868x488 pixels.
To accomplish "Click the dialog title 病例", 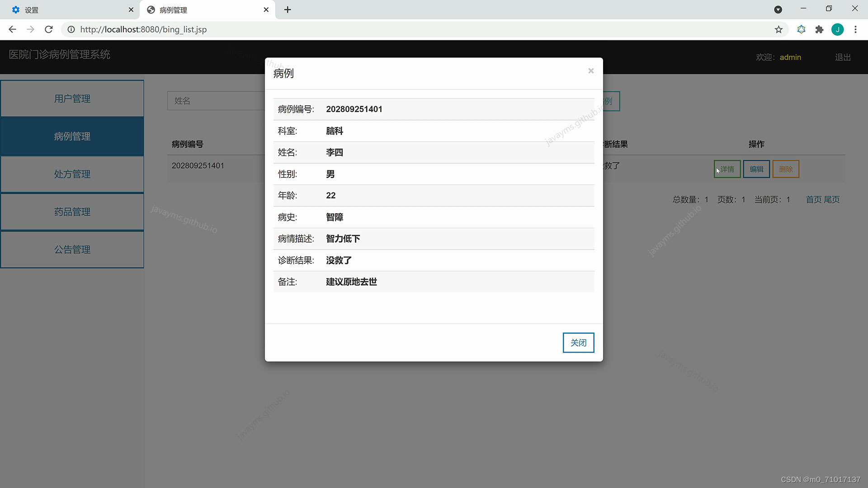I will [283, 73].
